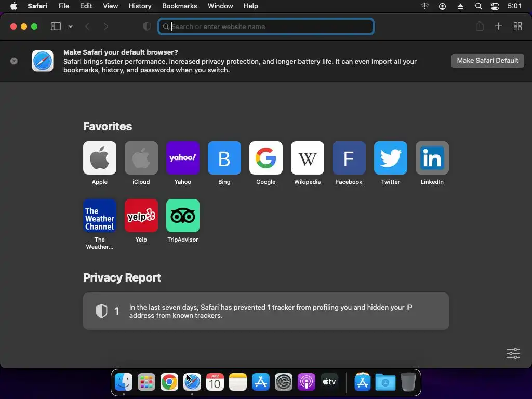Show the tab overview grid

(517, 26)
